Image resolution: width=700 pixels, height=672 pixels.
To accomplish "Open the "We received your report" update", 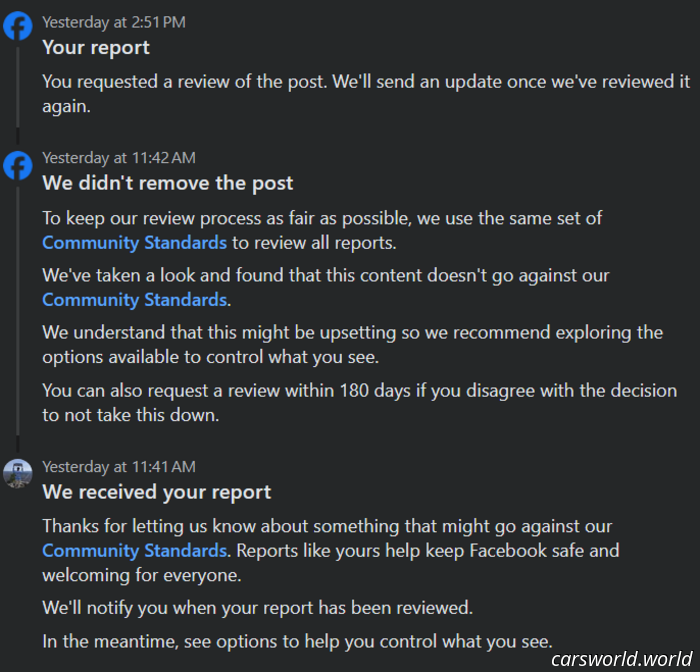I will [157, 492].
